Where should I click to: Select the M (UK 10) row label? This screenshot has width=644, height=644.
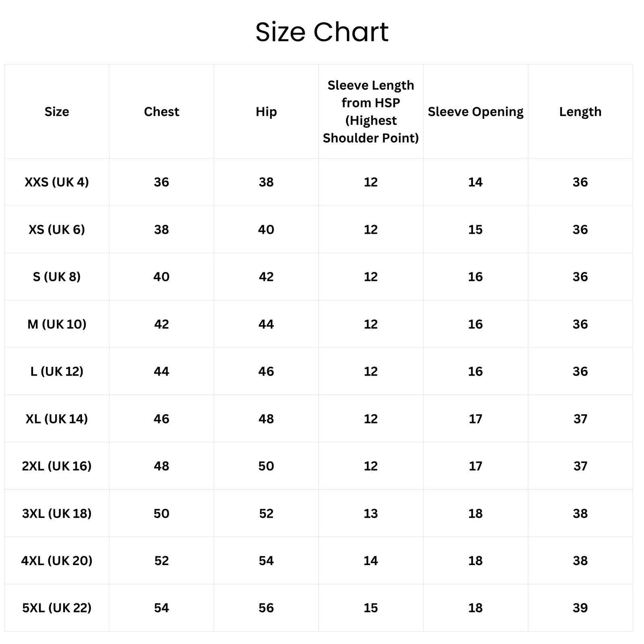57,324
